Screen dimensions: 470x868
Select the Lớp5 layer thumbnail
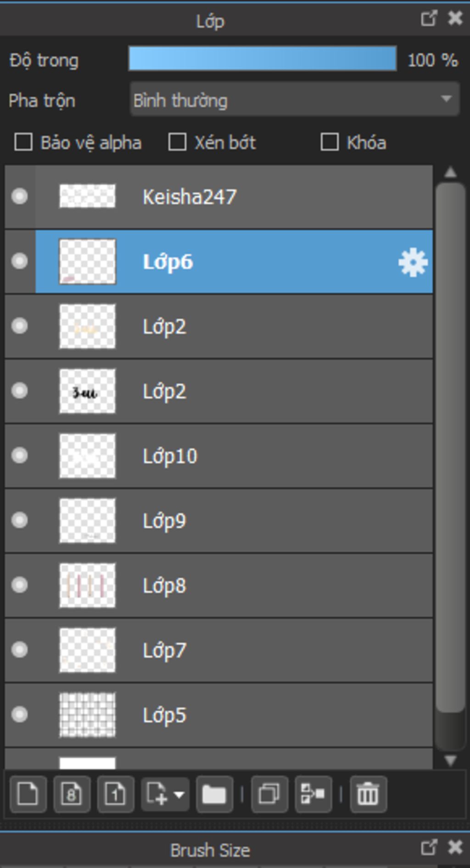click(87, 715)
